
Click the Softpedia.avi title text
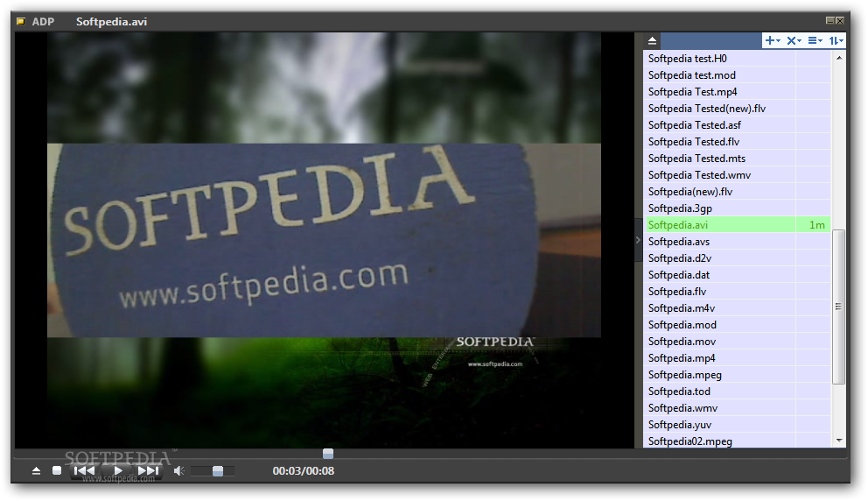[x=111, y=22]
